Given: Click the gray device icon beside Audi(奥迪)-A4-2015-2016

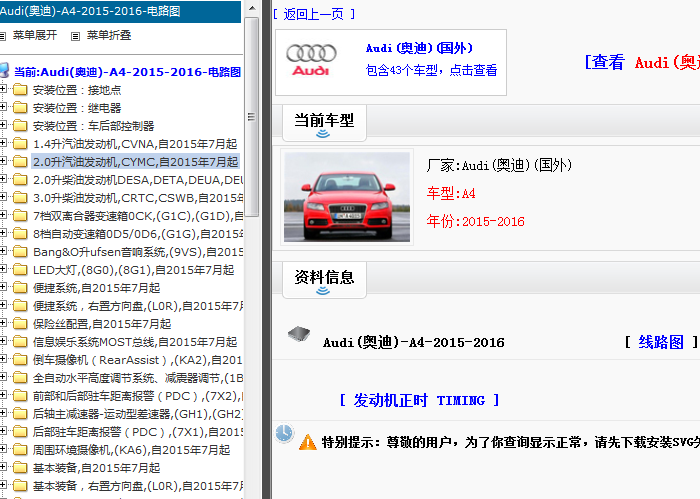Looking at the screenshot, I should (x=299, y=334).
